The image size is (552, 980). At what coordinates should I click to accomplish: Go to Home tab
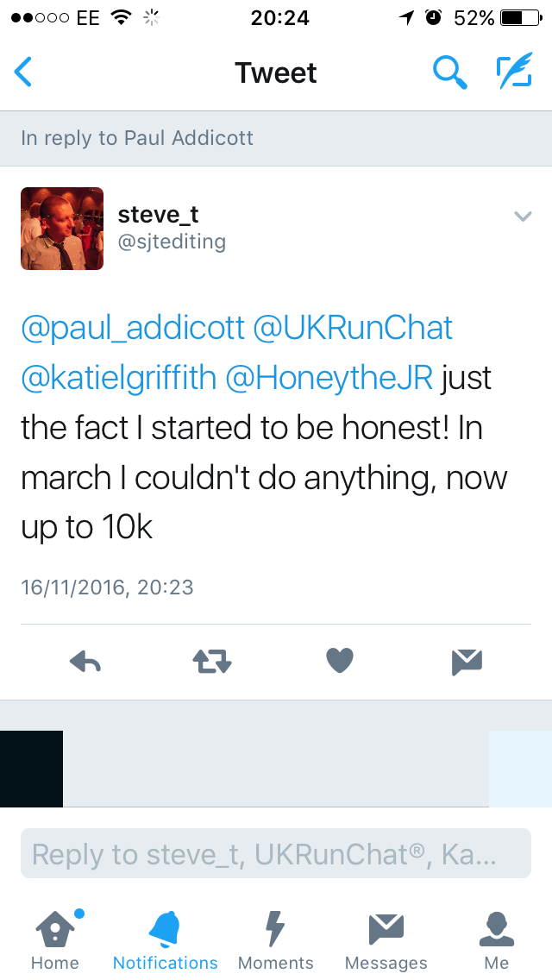pyautogui.click(x=54, y=940)
